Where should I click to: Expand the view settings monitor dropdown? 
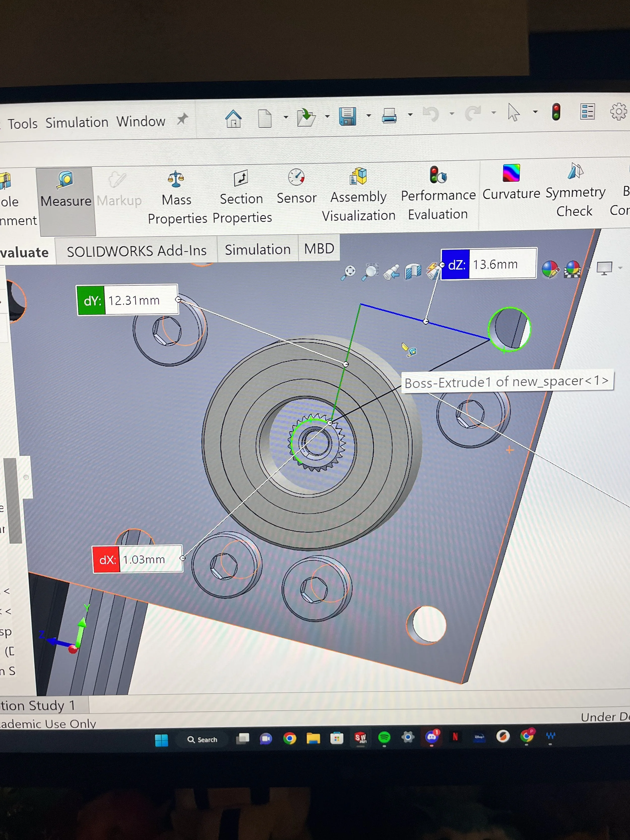[x=620, y=268]
